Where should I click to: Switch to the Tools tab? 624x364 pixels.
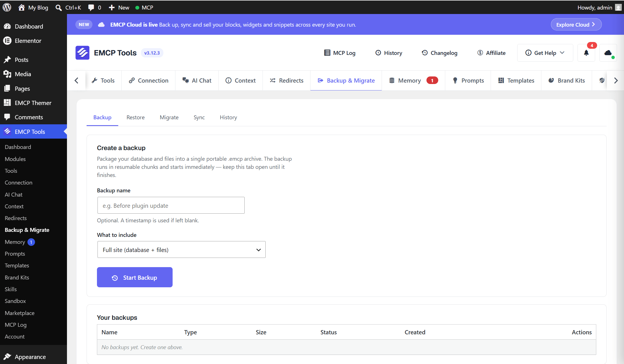coord(103,80)
